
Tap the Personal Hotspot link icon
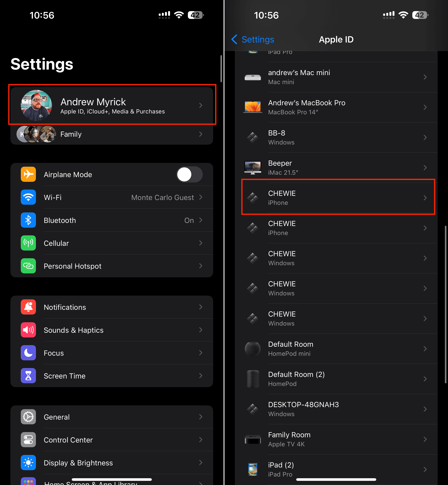pyautogui.click(x=28, y=266)
